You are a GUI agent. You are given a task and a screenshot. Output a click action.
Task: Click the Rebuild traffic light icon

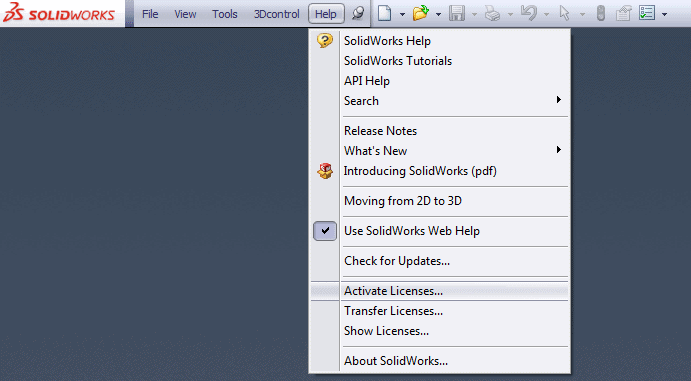(x=600, y=14)
